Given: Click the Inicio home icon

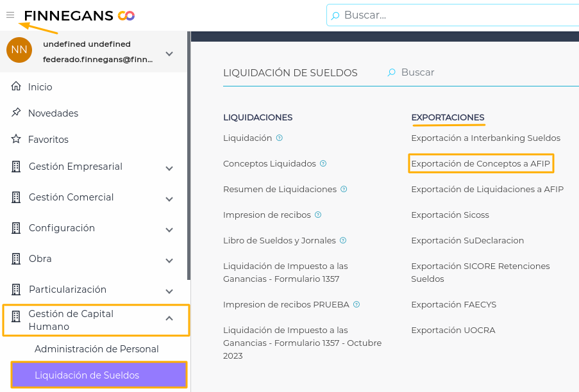Looking at the screenshot, I should (x=16, y=86).
